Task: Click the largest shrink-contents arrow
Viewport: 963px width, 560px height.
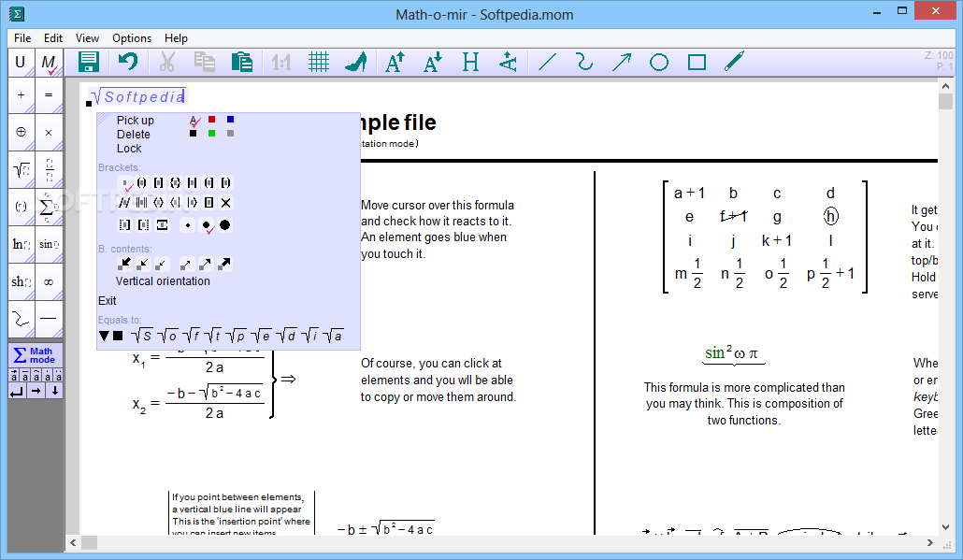Action: point(124,264)
